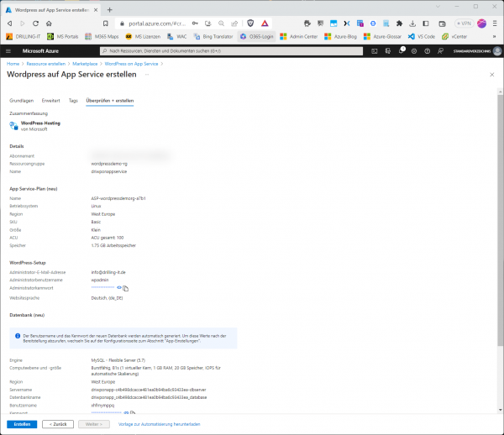The width and height of the screenshot is (504, 435).
Task: Open the Brave Shields lion icon
Action: (x=250, y=24)
